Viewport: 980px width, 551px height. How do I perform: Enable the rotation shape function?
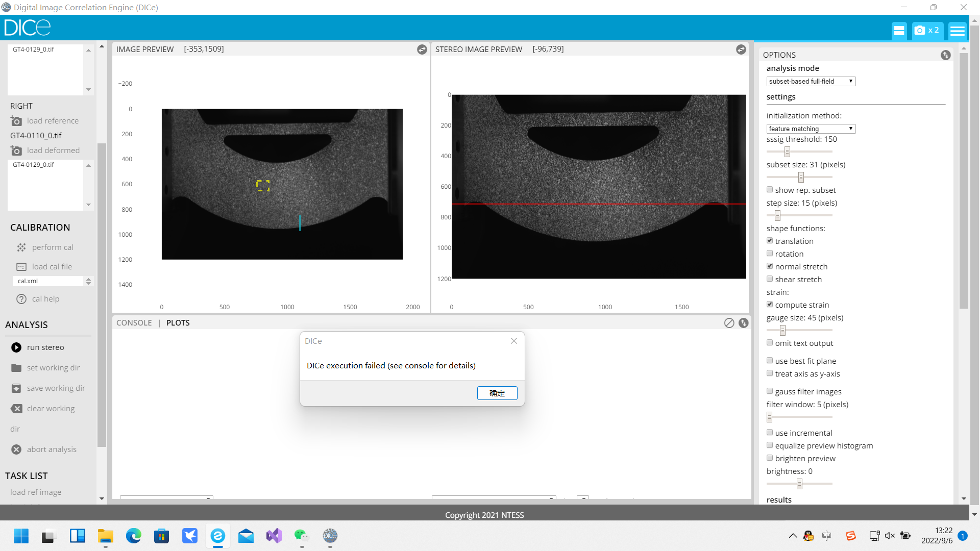coord(770,253)
